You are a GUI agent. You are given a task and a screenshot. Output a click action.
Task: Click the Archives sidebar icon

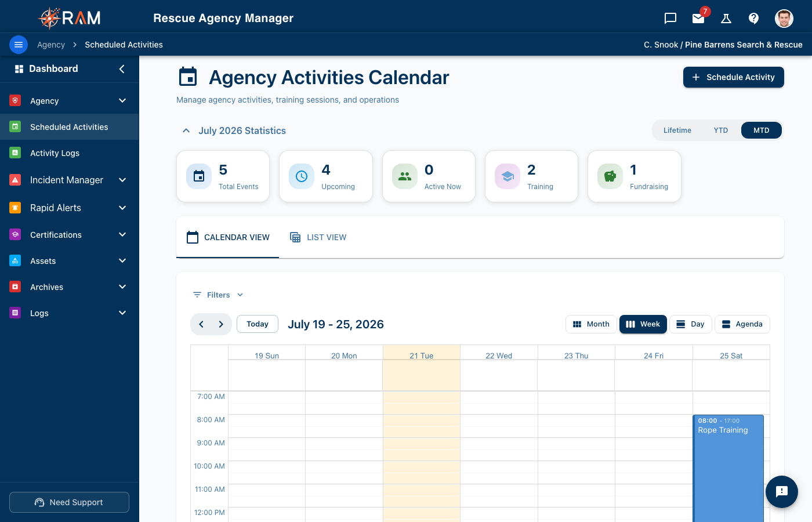[16, 287]
